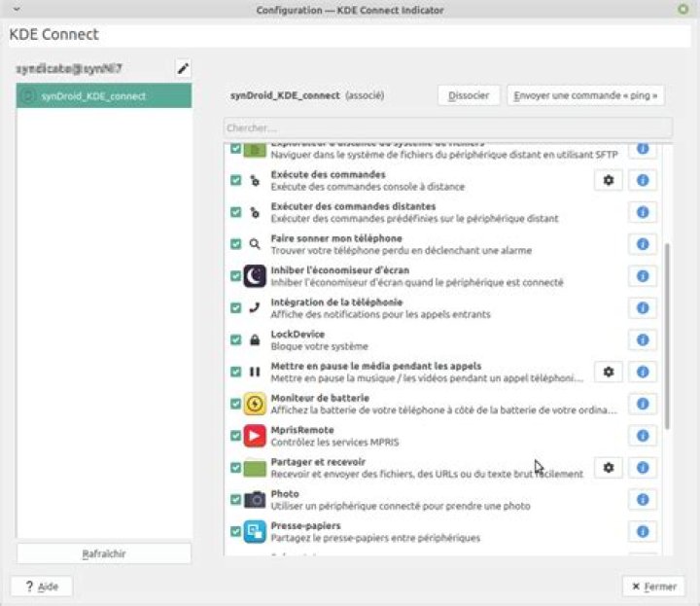Disable the Presse-papiers checkbox
The image size is (700, 606).
pos(235,531)
